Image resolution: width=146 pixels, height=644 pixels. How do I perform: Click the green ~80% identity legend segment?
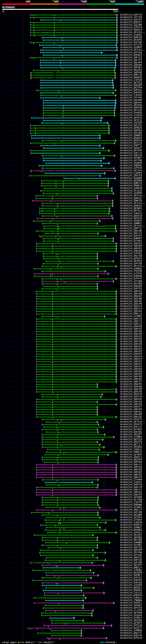pyautogui.click(x=101, y=4)
